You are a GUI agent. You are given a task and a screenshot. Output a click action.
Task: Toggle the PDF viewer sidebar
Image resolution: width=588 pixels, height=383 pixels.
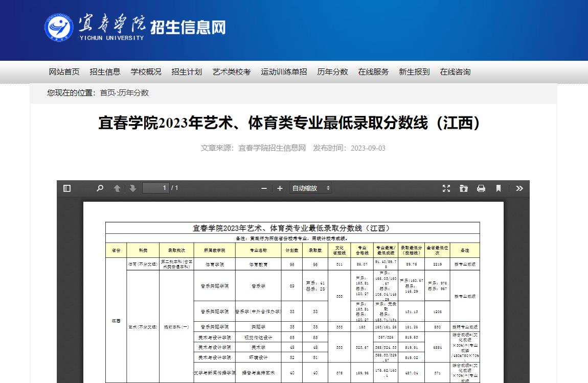pyautogui.click(x=67, y=188)
